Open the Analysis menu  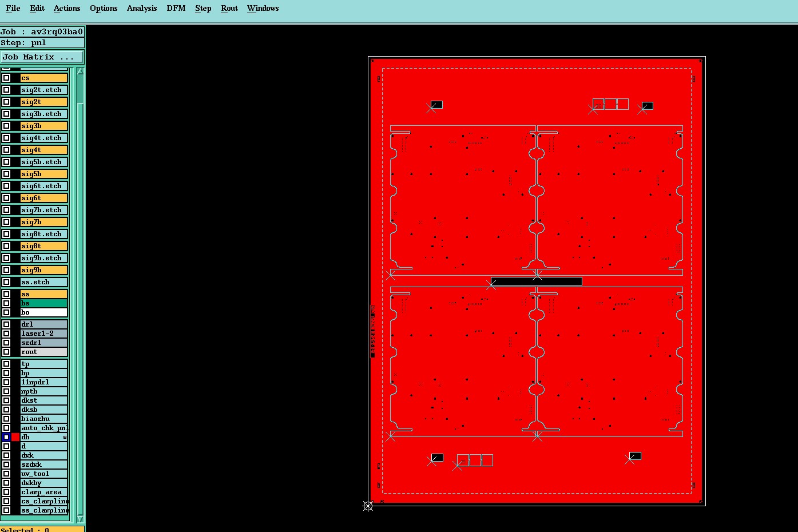(x=142, y=8)
